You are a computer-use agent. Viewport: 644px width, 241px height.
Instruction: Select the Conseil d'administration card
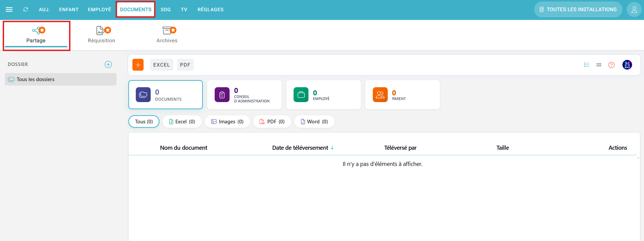point(244,95)
